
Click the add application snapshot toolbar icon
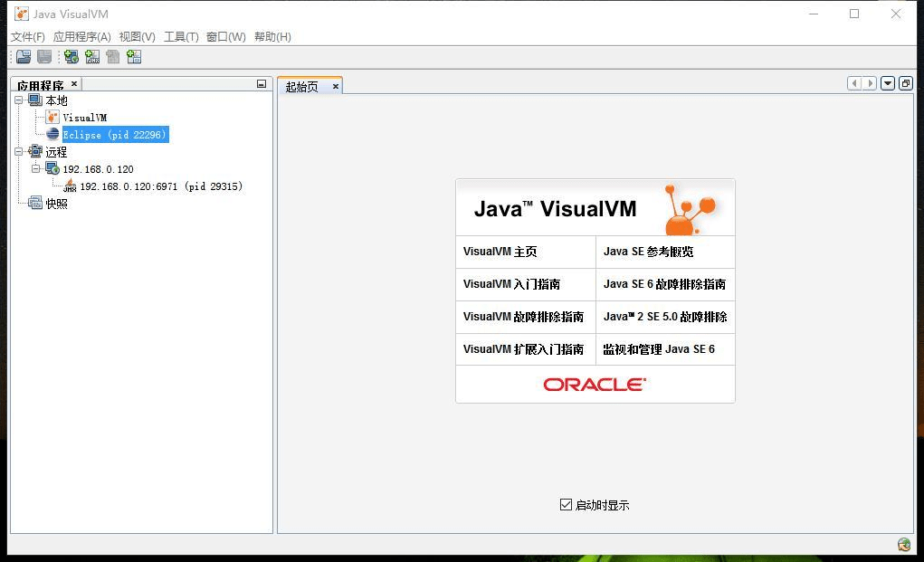pos(133,57)
